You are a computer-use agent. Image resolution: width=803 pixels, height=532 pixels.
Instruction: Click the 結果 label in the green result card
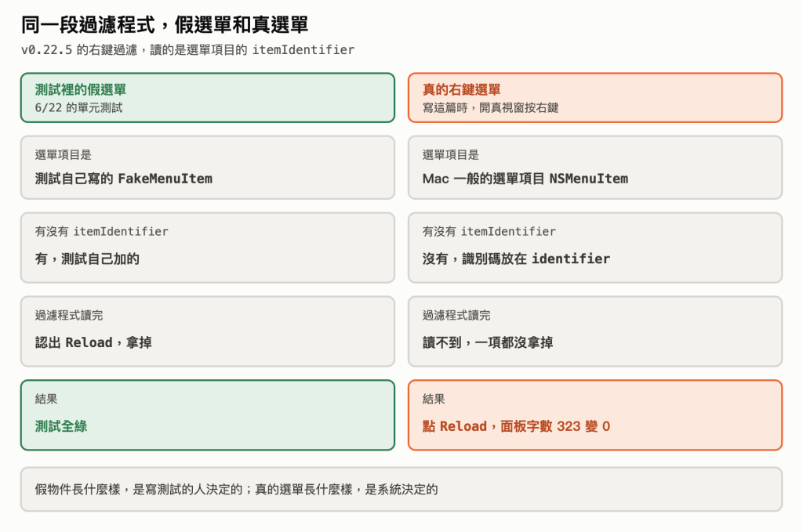[46, 399]
